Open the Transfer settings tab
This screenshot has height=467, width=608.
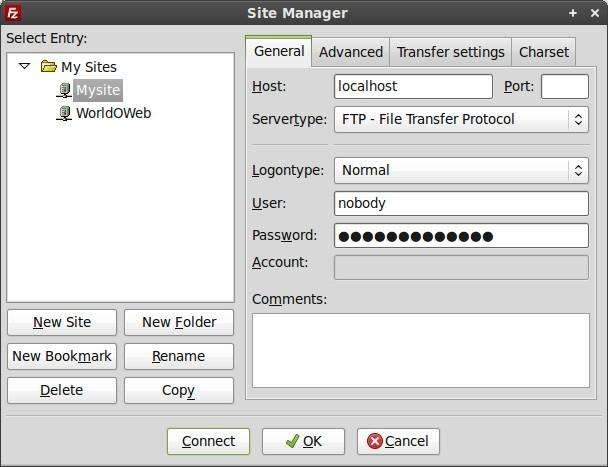[x=451, y=52]
